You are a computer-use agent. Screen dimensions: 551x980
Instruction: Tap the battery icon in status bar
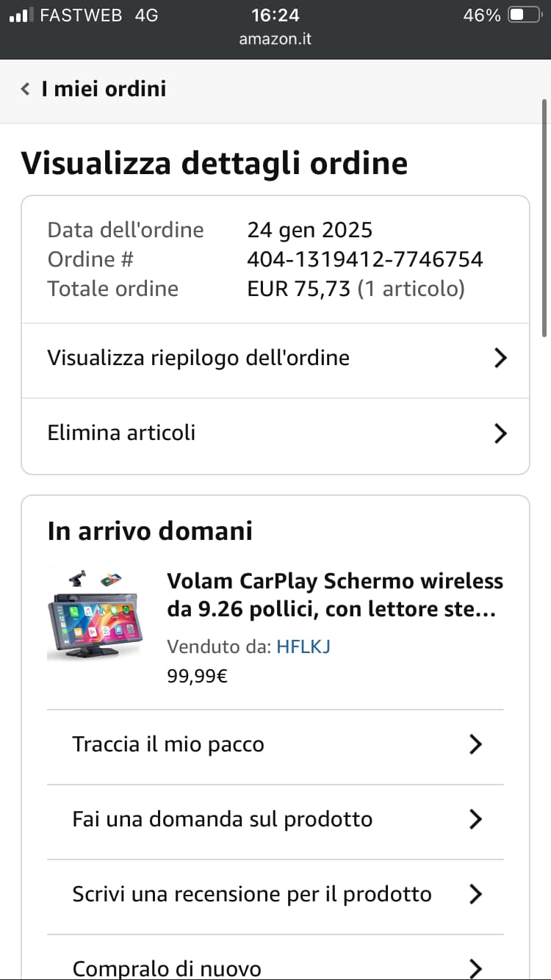[x=525, y=15]
